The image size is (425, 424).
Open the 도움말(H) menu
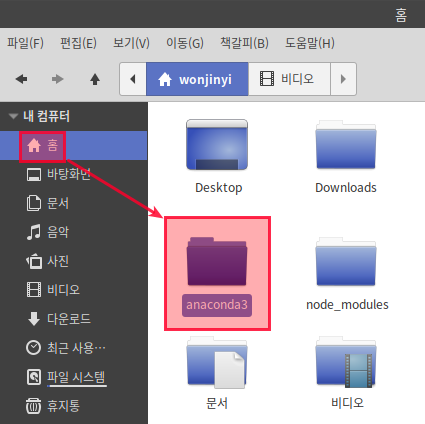310,43
